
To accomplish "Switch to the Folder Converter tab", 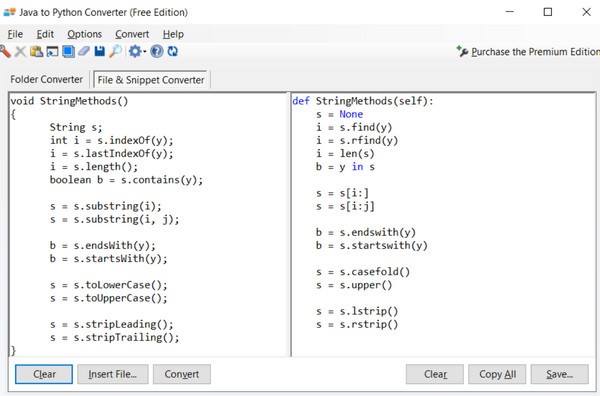I will [46, 79].
